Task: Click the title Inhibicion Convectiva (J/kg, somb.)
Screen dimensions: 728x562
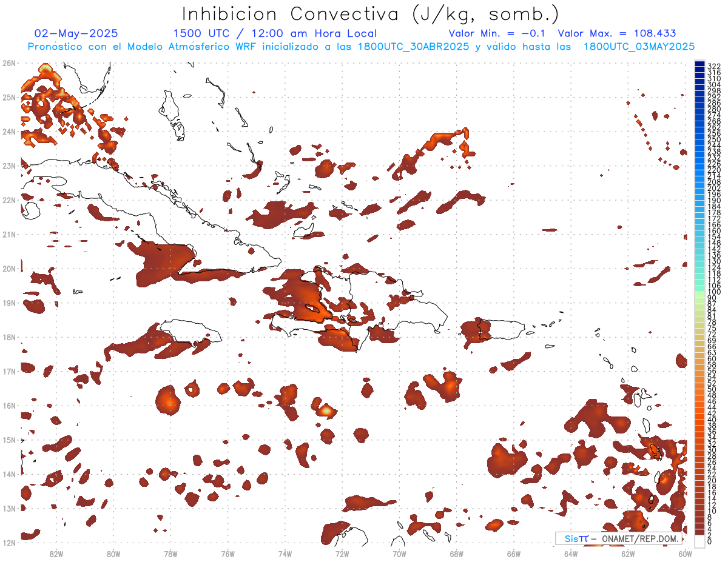Action: 370,14
